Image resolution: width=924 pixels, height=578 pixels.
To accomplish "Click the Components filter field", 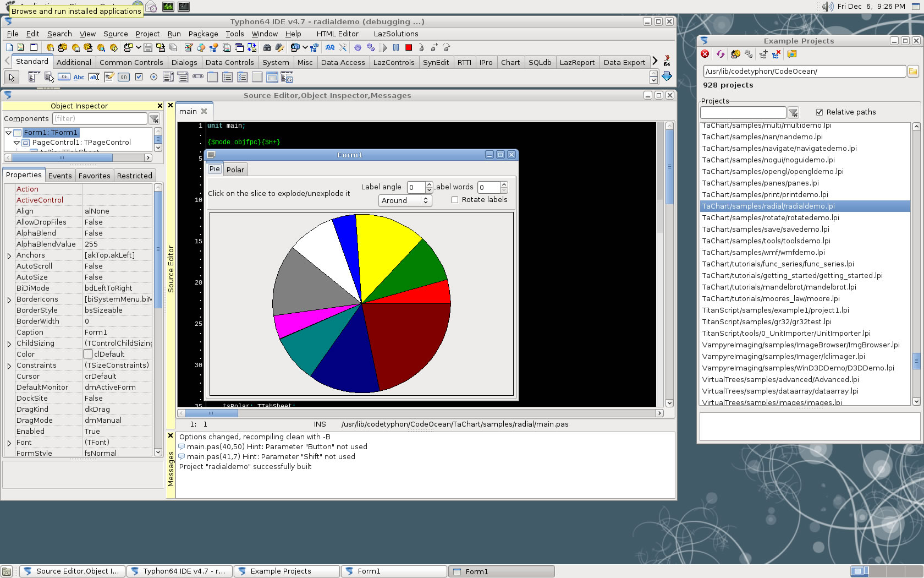I will pyautogui.click(x=100, y=118).
